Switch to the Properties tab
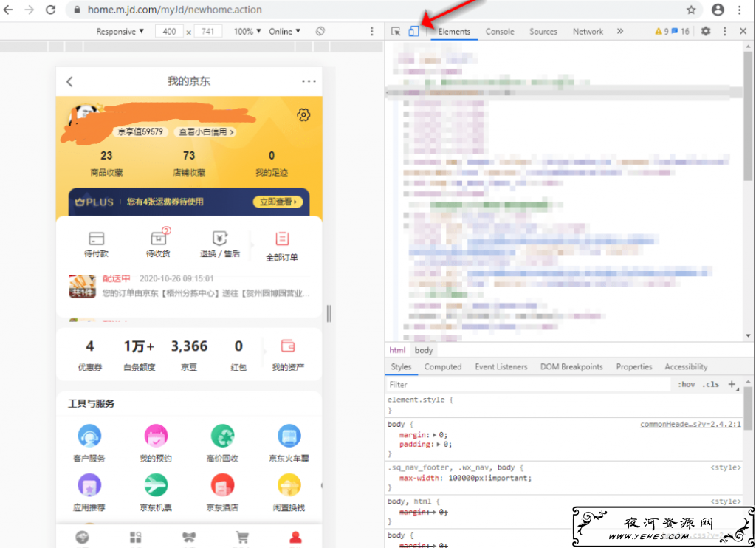The height and width of the screenshot is (548, 756). 634,366
